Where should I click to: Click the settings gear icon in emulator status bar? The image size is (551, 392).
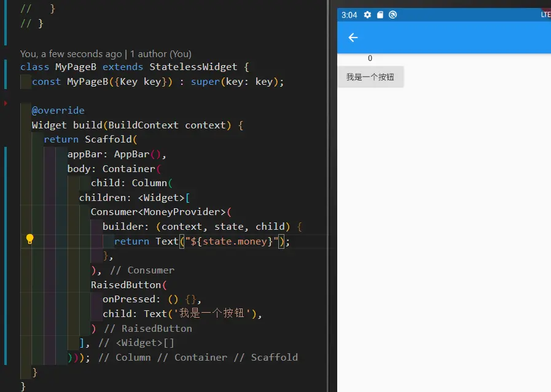367,15
